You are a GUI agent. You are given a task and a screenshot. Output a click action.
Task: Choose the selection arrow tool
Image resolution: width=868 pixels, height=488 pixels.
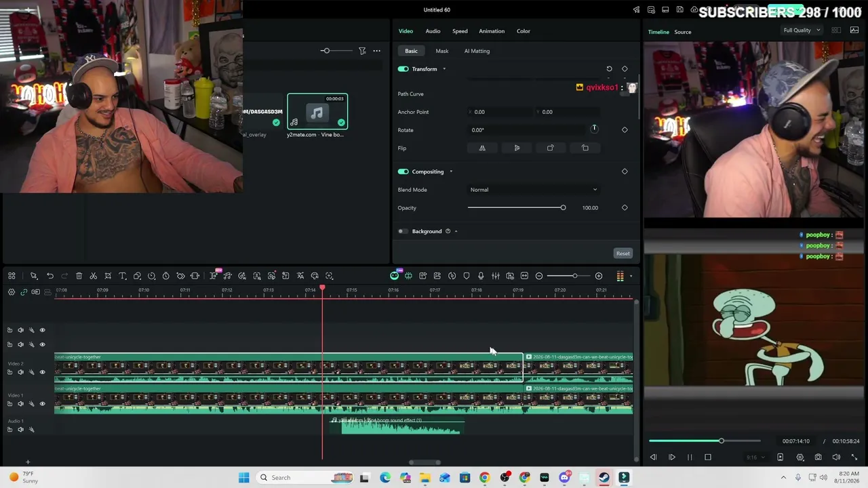pos(34,276)
